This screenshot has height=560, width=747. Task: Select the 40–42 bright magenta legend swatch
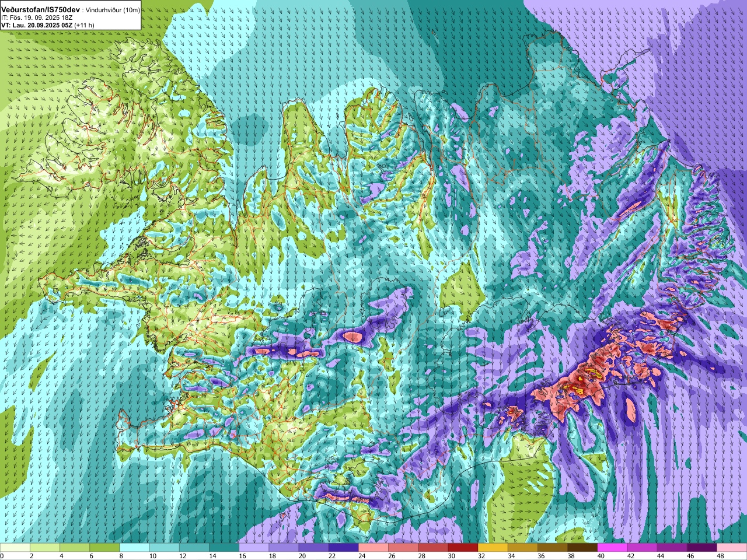[x=612, y=548]
